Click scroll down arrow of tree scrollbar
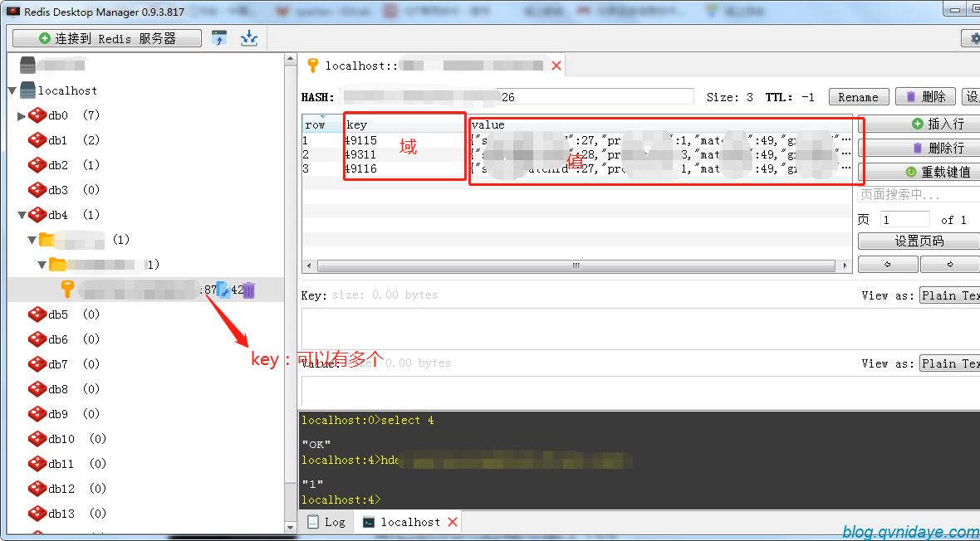 coord(290,528)
